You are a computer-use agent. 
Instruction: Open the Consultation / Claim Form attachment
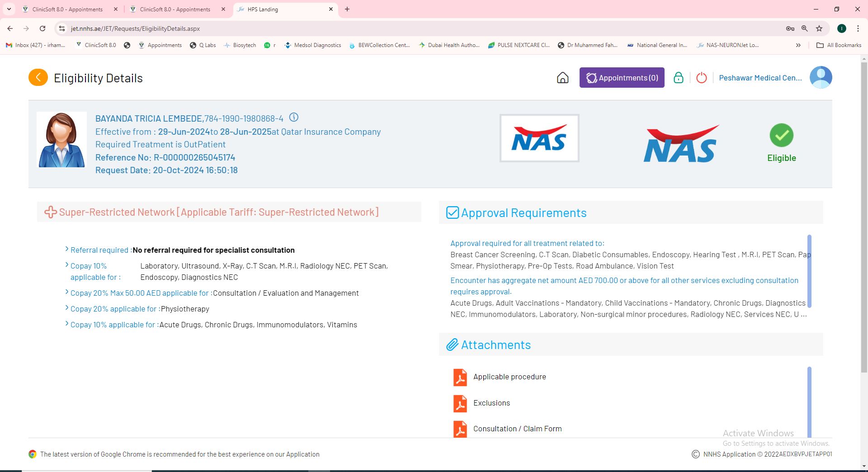517,429
